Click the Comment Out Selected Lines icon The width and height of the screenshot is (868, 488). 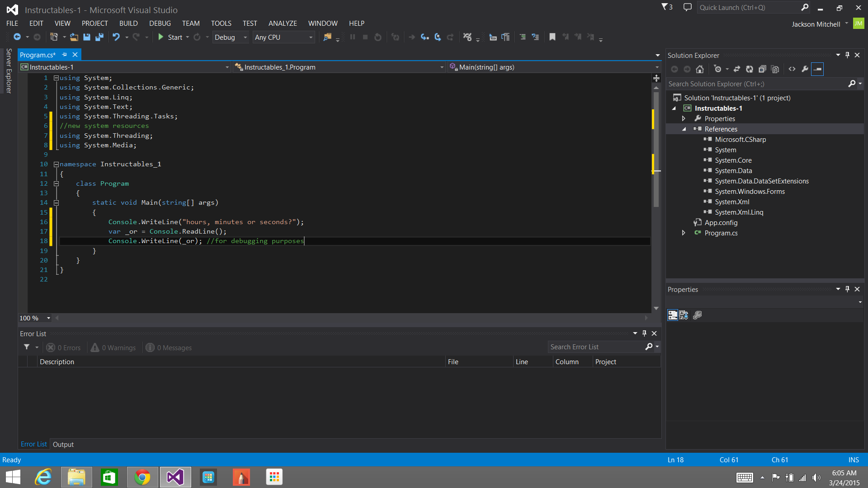523,37
